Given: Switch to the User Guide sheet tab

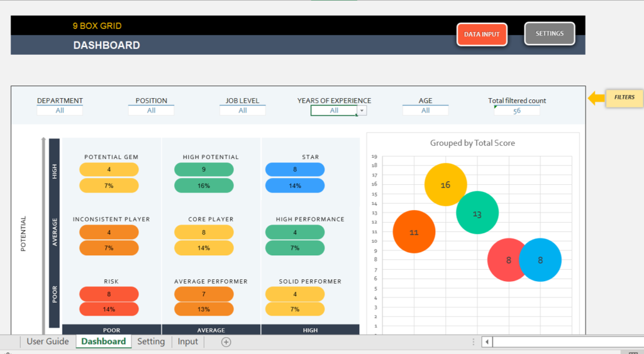Looking at the screenshot, I should [48, 341].
